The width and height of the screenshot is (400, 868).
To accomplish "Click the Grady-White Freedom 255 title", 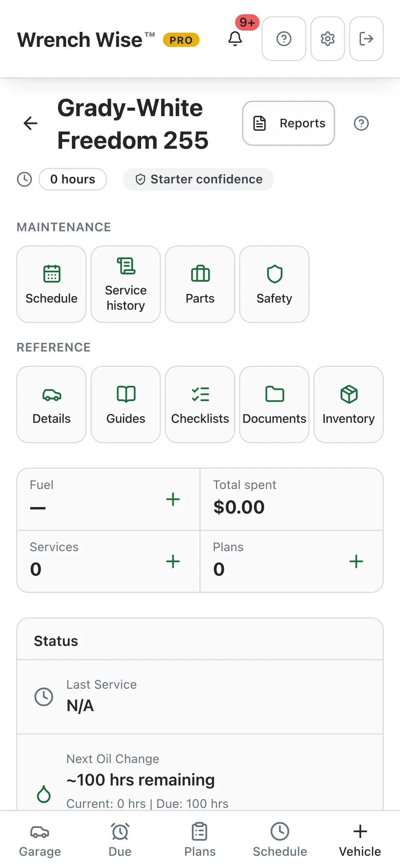I will 133,124.
